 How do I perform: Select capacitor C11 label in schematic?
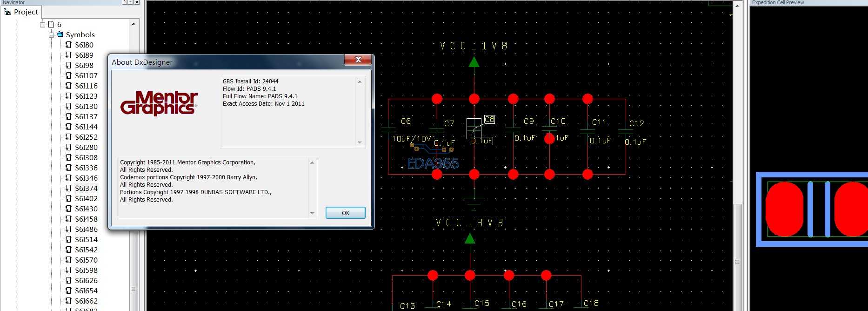point(599,122)
